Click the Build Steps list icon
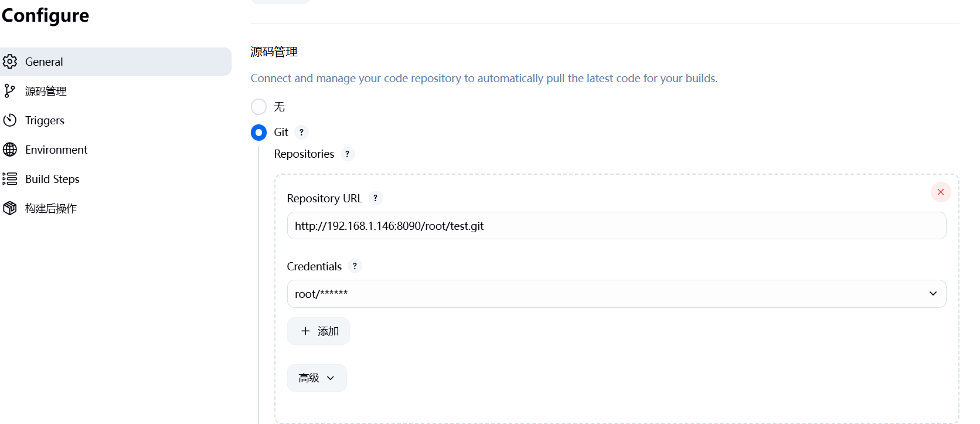The width and height of the screenshot is (980, 424). point(10,179)
